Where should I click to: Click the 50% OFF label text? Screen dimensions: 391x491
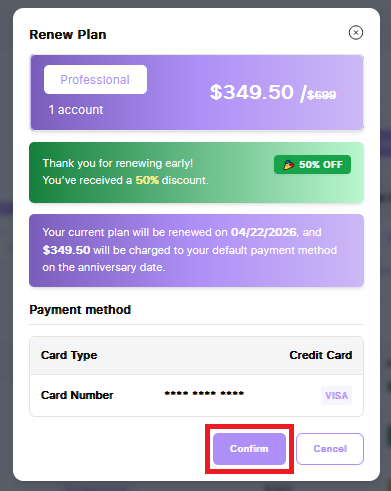[321, 165]
